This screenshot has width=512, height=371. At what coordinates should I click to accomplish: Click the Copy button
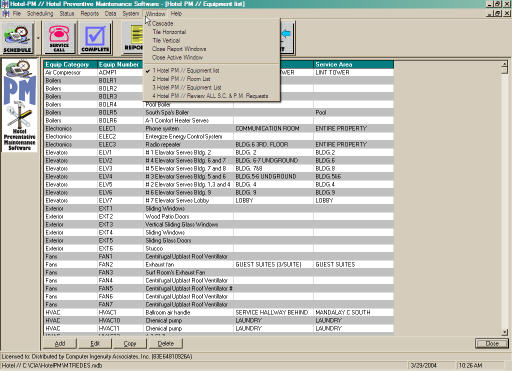point(130,343)
